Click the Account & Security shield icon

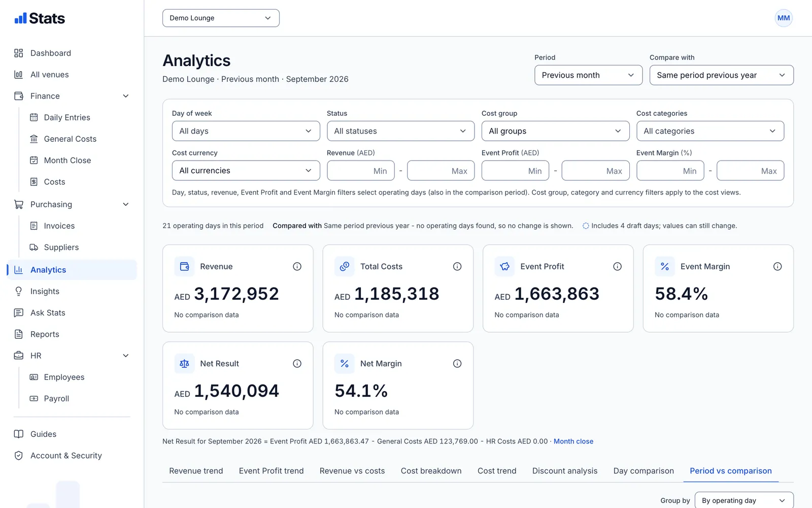coord(19,456)
